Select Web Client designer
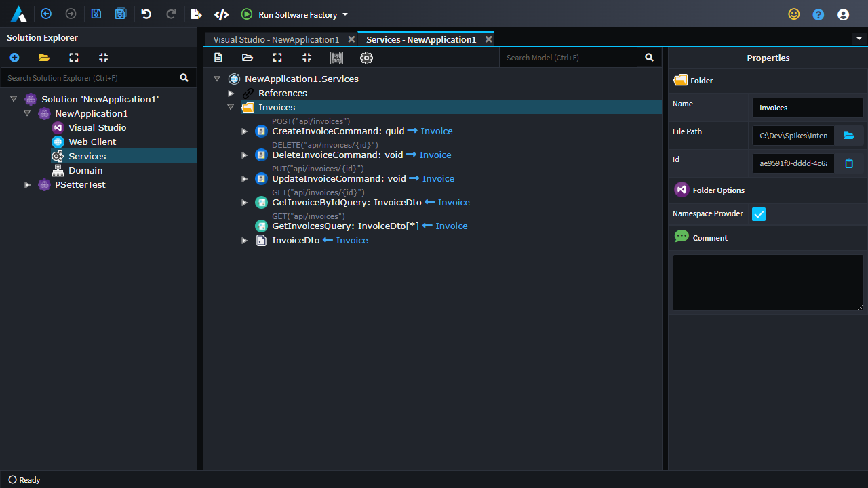The image size is (868, 488). click(x=92, y=142)
